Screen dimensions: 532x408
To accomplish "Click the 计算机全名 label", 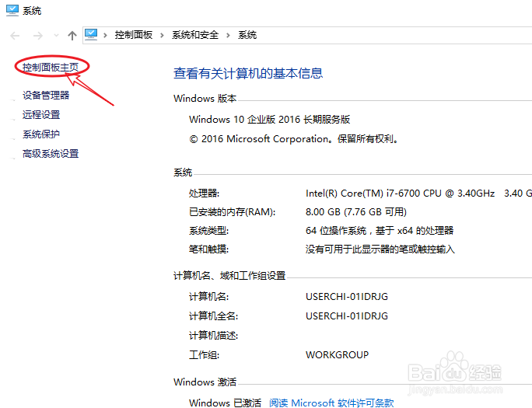I will (x=213, y=316).
